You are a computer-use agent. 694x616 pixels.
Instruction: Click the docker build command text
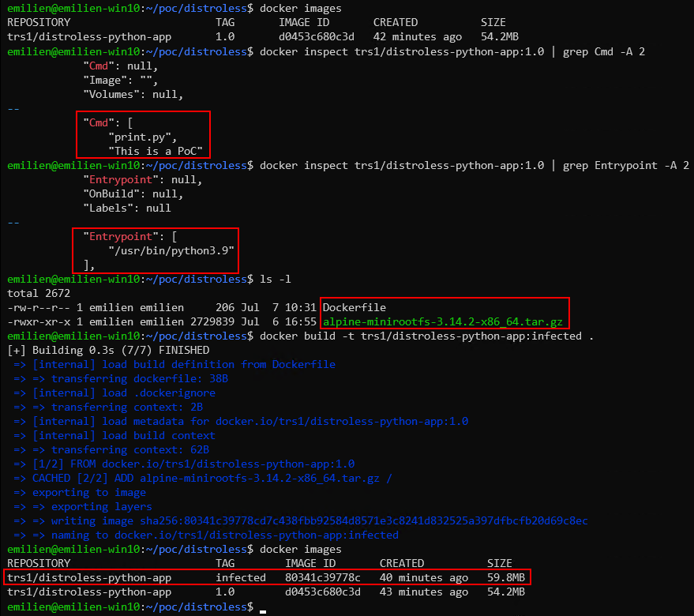426,336
